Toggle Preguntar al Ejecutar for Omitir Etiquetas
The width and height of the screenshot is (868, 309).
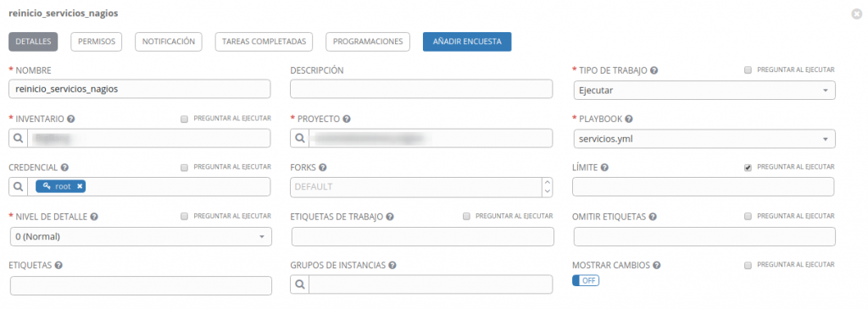tap(748, 216)
